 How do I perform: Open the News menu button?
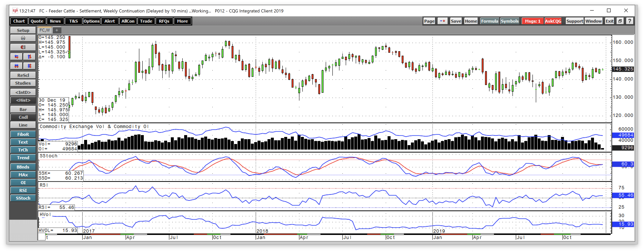tap(55, 21)
